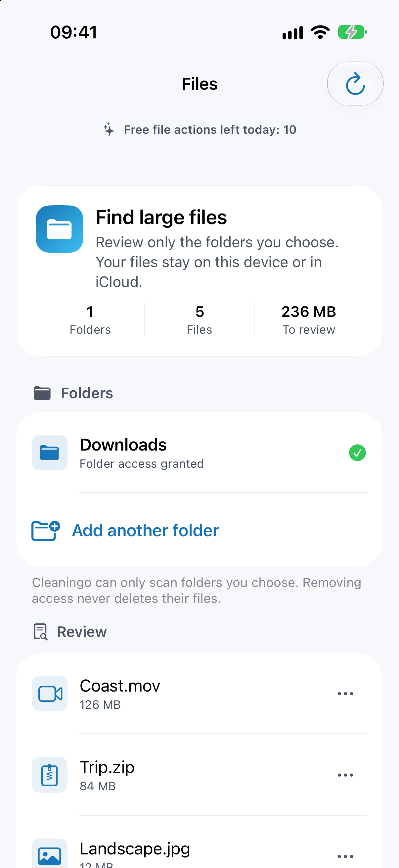399x868 pixels.
Task: Tap Free file actions left today text
Action: click(x=210, y=130)
